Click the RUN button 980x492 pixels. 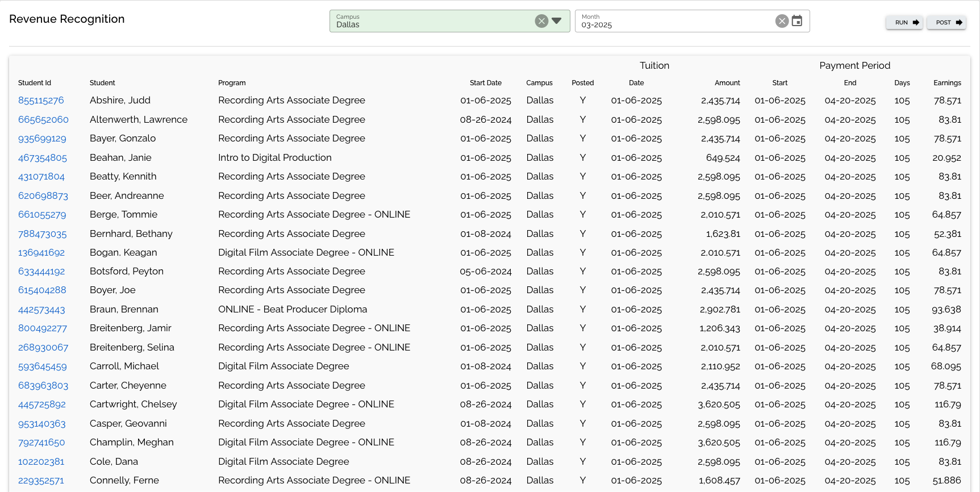904,23
